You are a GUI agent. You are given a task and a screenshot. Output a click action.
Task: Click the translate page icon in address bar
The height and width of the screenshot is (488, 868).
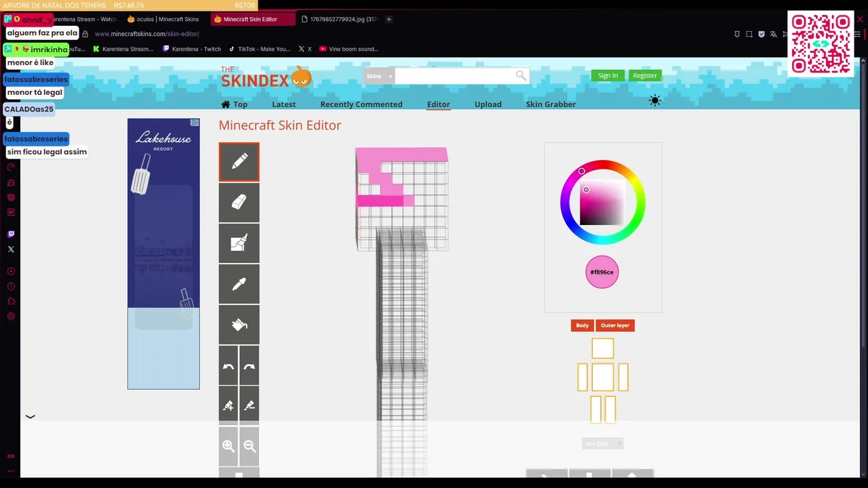(773, 34)
